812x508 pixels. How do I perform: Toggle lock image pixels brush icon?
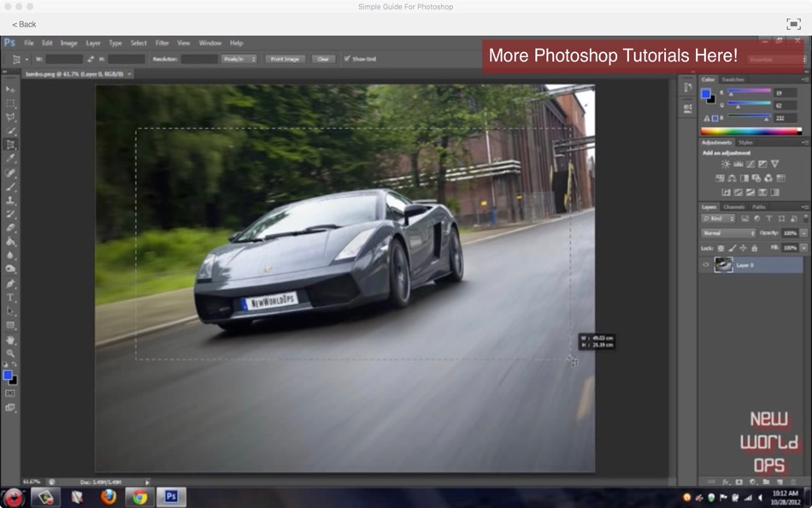coord(732,248)
